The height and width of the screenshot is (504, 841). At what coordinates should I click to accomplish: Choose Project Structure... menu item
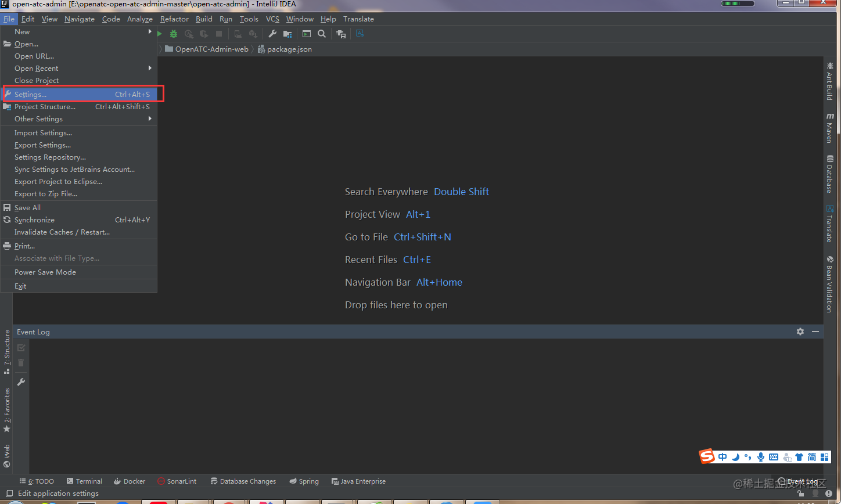(x=79, y=107)
